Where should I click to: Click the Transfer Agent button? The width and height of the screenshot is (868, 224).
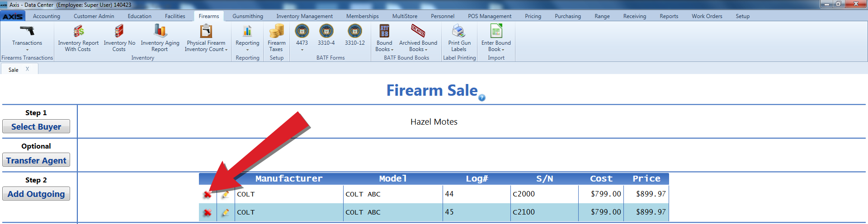36,160
